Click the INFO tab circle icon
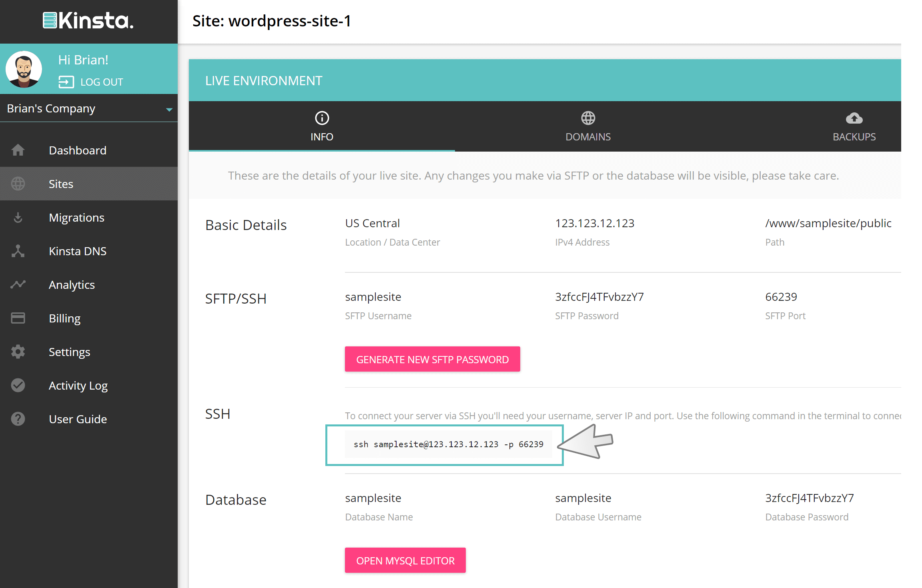Image resolution: width=922 pixels, height=588 pixels. pyautogui.click(x=322, y=118)
